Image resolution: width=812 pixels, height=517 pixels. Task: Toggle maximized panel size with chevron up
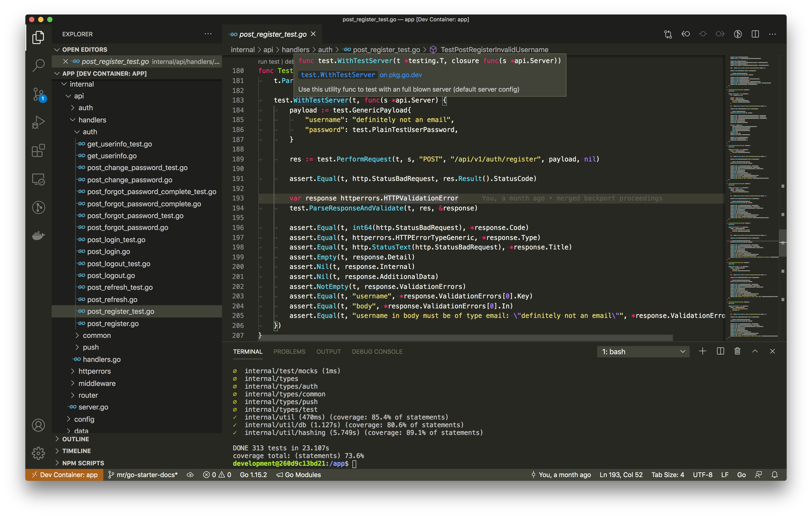point(755,351)
